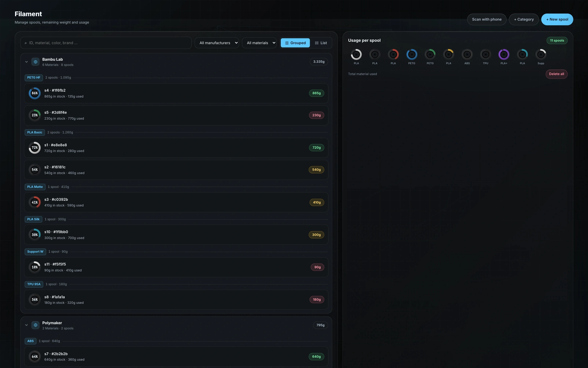Click the PETG HF material tag

[x=34, y=78]
